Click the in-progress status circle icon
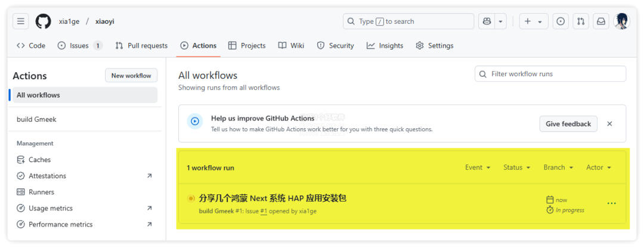 (x=191, y=199)
